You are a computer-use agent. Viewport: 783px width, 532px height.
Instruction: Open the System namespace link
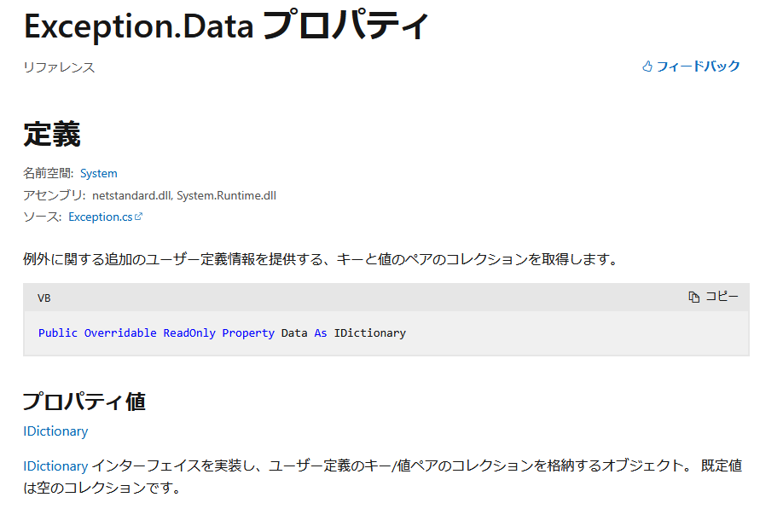click(x=98, y=173)
